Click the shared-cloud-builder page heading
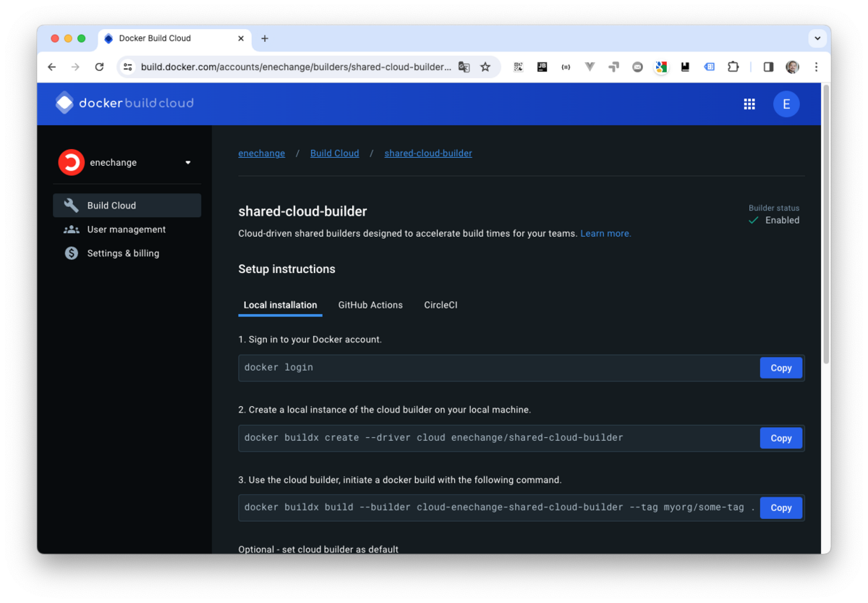The image size is (868, 603). click(x=302, y=211)
